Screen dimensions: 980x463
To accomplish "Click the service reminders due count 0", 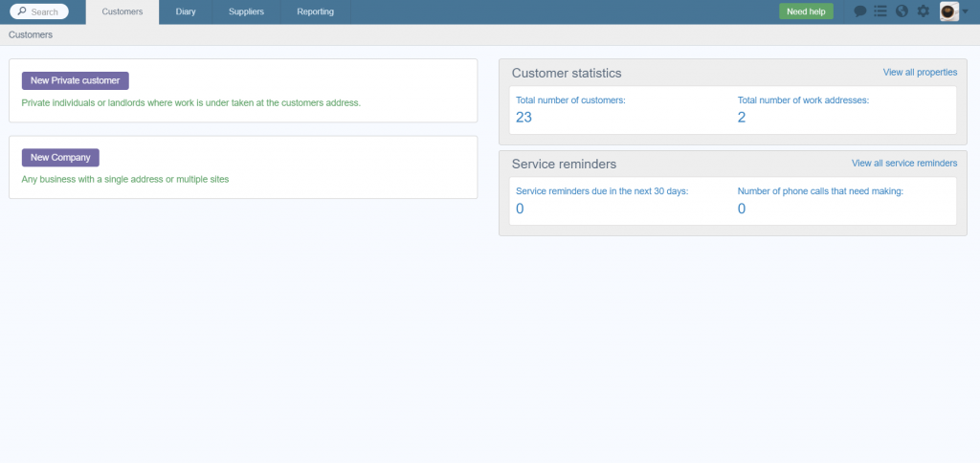I will pos(520,209).
